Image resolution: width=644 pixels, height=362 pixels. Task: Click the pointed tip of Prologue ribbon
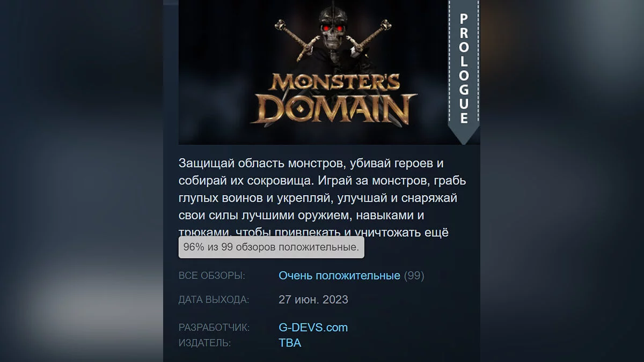pyautogui.click(x=464, y=136)
